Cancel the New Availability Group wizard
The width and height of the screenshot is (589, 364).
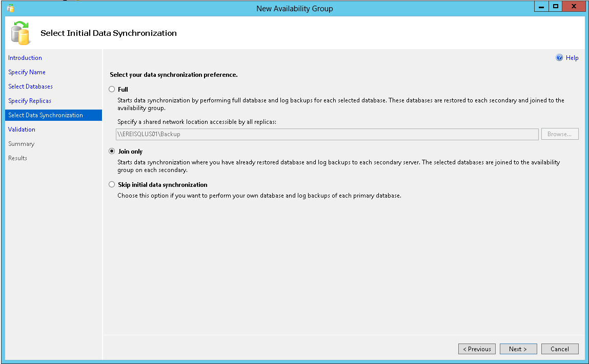pyautogui.click(x=560, y=349)
